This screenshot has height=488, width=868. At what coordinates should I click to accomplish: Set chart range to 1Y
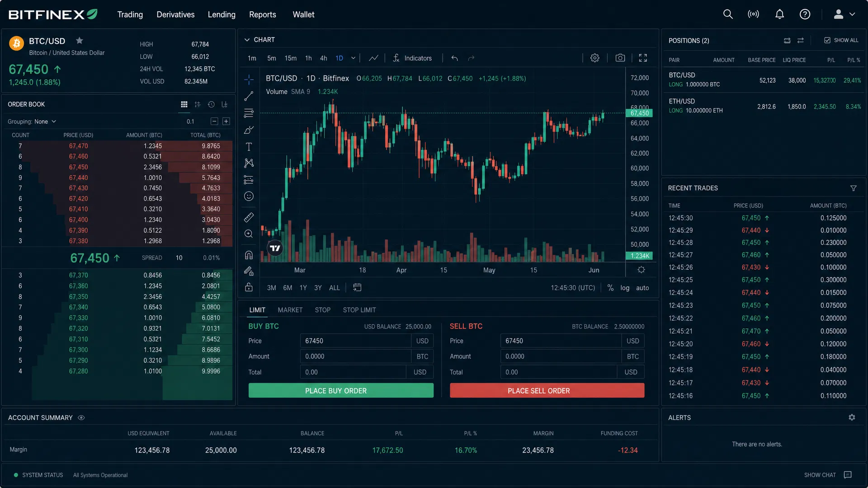click(x=303, y=288)
